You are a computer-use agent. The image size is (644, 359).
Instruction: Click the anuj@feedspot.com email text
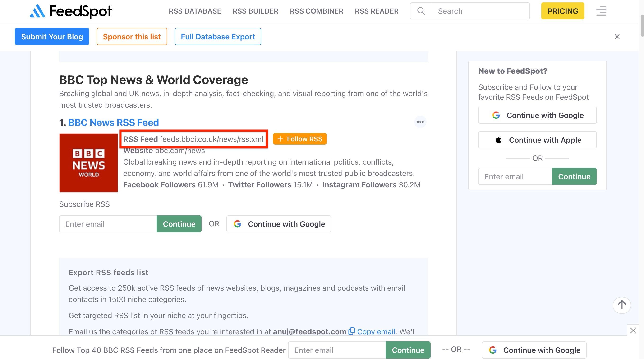pyautogui.click(x=309, y=331)
